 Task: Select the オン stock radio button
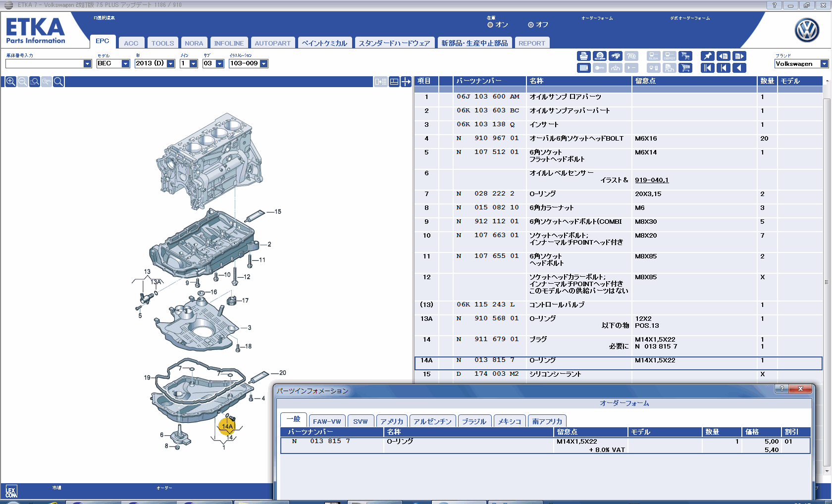pyautogui.click(x=490, y=25)
